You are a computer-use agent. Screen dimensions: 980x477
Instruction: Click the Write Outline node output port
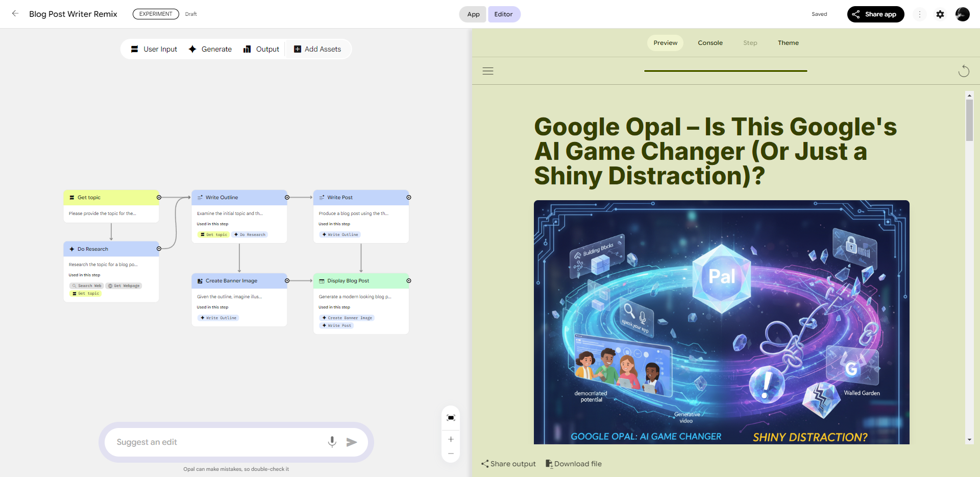click(287, 197)
